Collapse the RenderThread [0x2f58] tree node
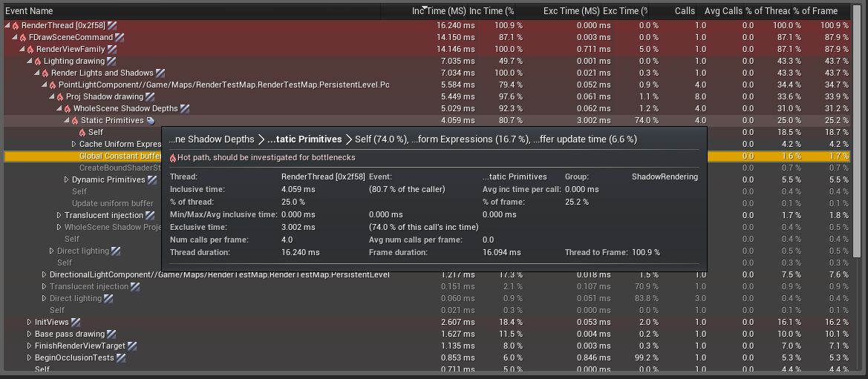The height and width of the screenshot is (379, 868). pyautogui.click(x=7, y=25)
